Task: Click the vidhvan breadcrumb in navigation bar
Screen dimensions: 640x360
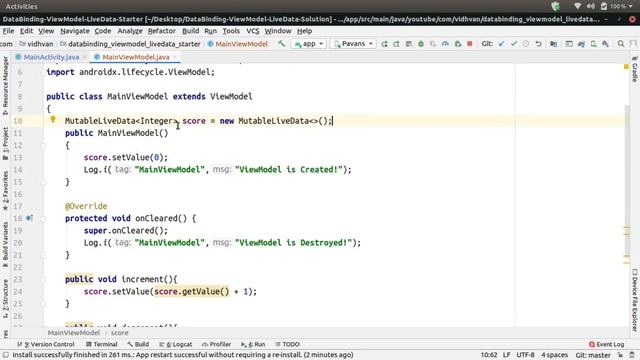Action: [36, 44]
